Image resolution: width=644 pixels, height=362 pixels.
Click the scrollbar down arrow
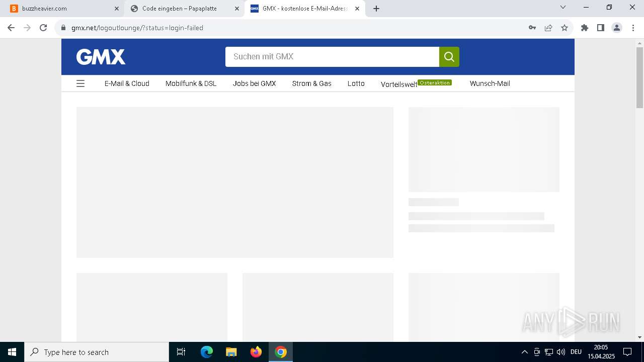(639, 337)
